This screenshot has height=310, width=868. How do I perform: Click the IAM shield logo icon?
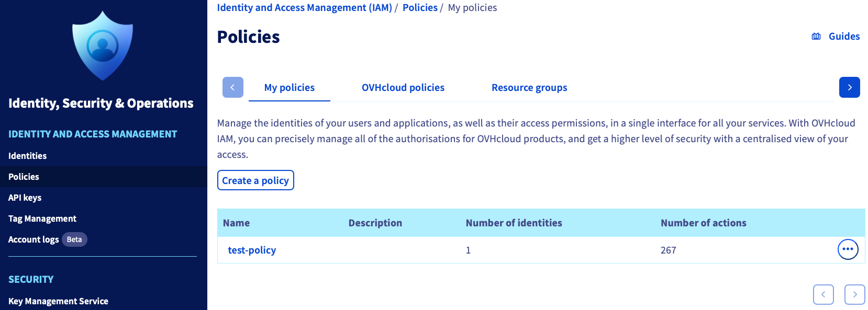(103, 46)
